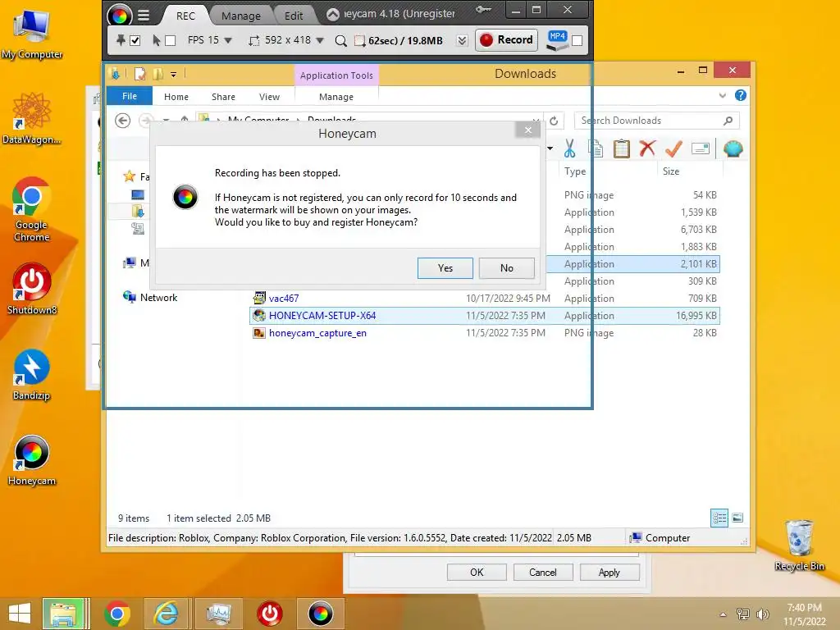Open the Share ribbon tab
This screenshot has width=840, height=630.
point(223,97)
